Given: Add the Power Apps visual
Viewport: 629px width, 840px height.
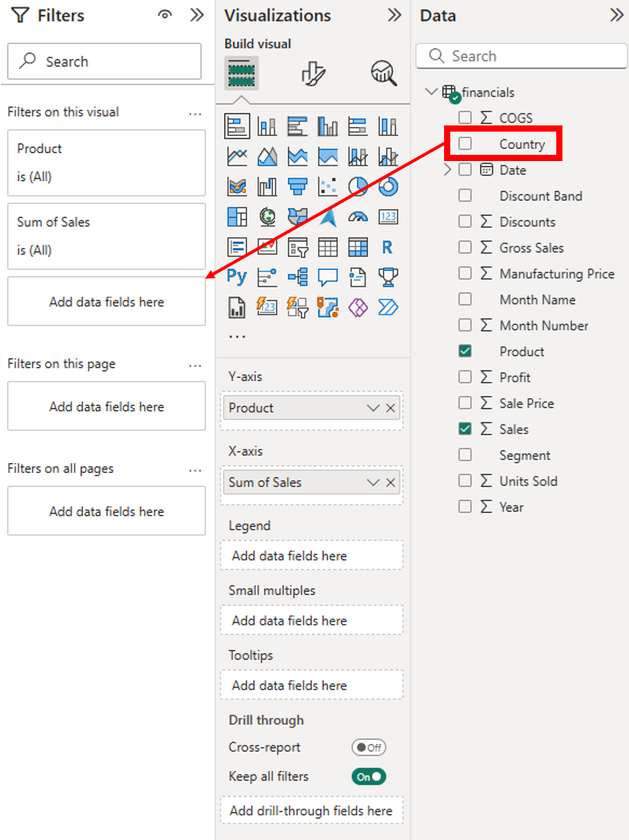Looking at the screenshot, I should (x=357, y=307).
